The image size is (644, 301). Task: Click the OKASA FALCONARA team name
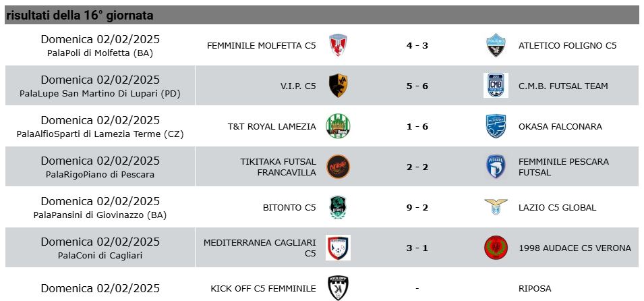coord(560,127)
